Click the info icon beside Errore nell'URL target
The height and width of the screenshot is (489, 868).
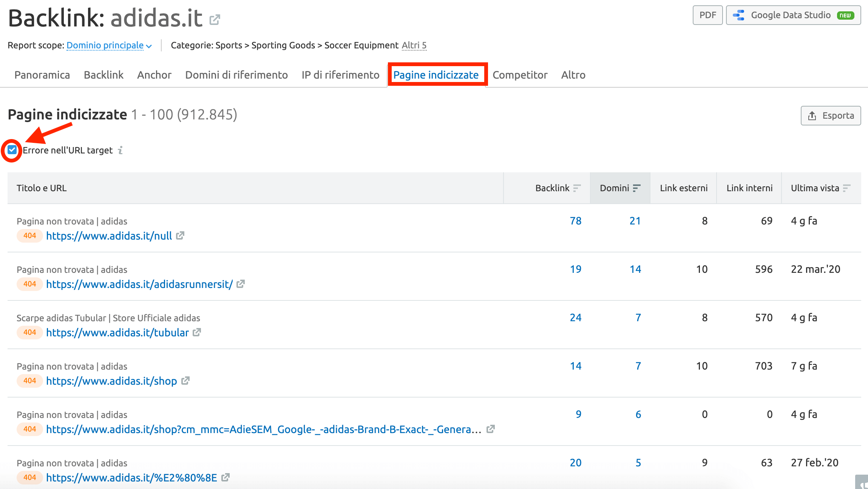(x=120, y=150)
